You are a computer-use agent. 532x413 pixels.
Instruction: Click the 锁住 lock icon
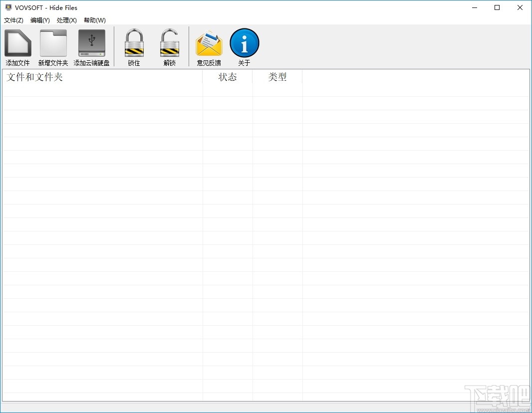tap(133, 46)
